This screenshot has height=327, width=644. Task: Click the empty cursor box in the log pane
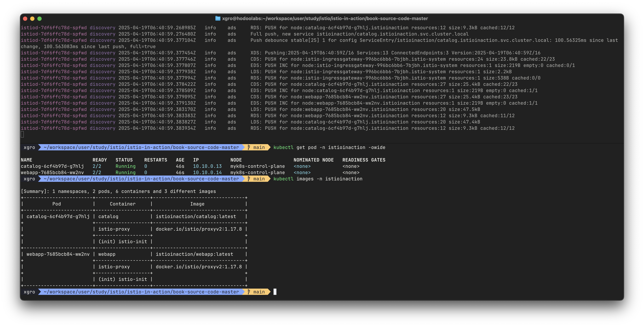(22, 134)
